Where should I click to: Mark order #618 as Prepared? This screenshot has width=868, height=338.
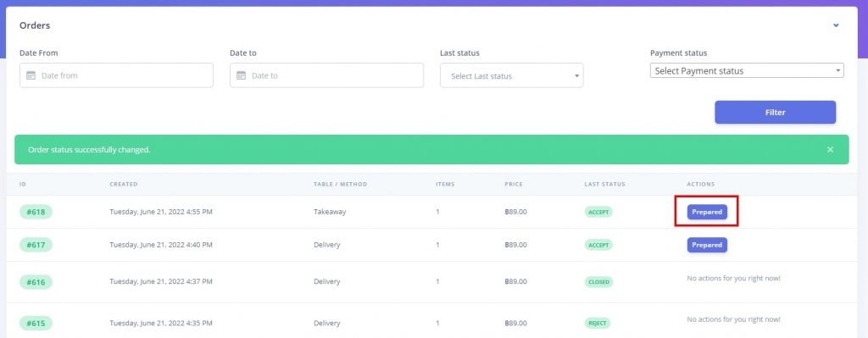[x=707, y=212]
